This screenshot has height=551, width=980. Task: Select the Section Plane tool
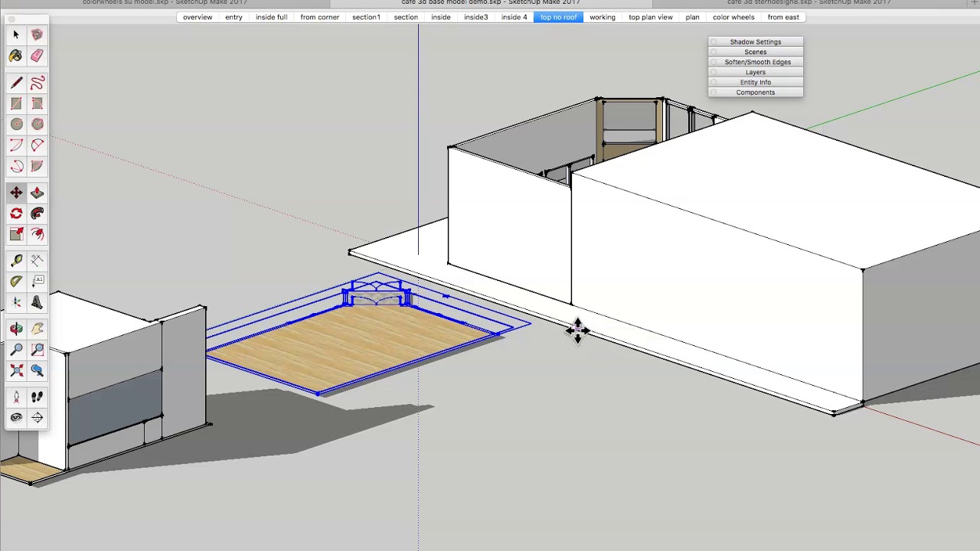tap(37, 418)
